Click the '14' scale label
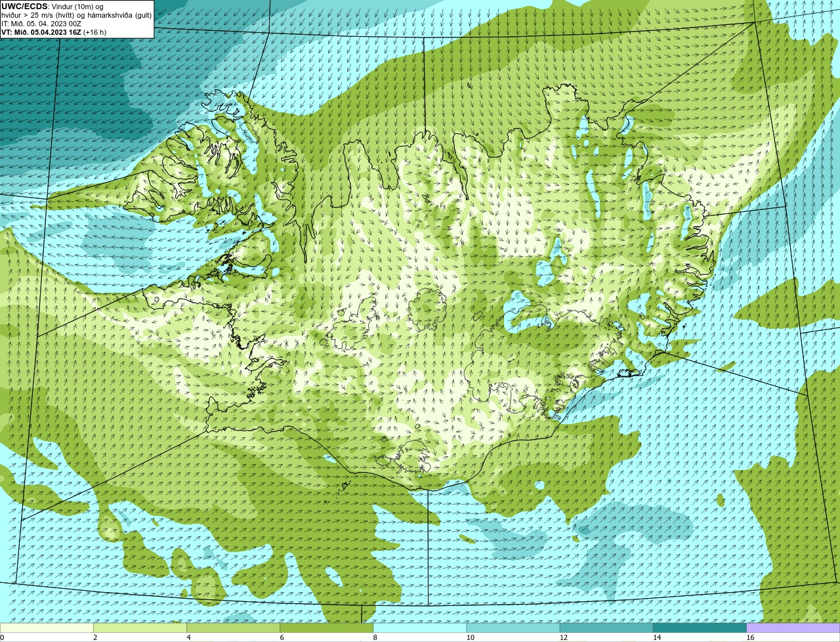This screenshot has width=840, height=642. (657, 637)
